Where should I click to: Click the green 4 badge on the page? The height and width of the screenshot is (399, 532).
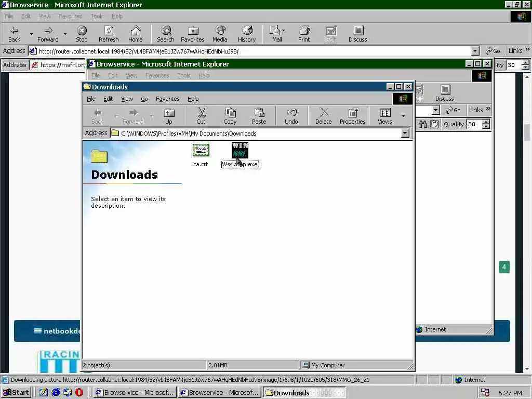(504, 267)
